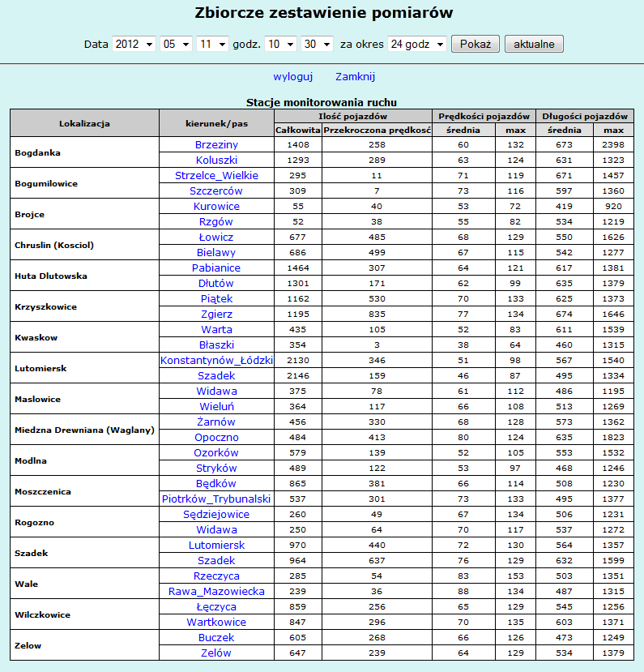Image resolution: width=644 pixels, height=672 pixels.
Task: Click the kierunek/pas column header
Action: (216, 123)
